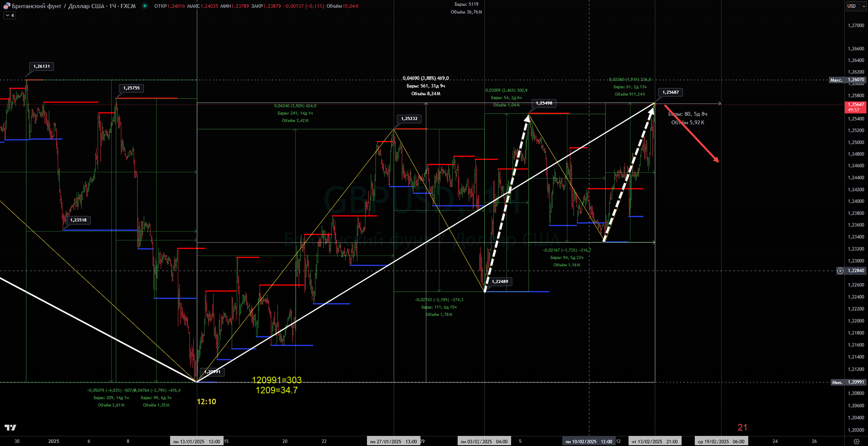The height and width of the screenshot is (446, 868).
Task: Select the 1,22489 price callout
Action: pyautogui.click(x=500, y=281)
